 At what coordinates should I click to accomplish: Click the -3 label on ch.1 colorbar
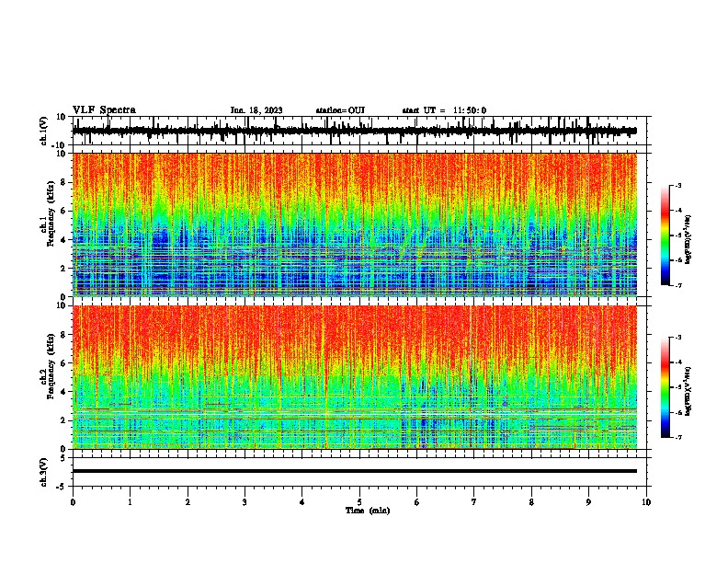678,185
